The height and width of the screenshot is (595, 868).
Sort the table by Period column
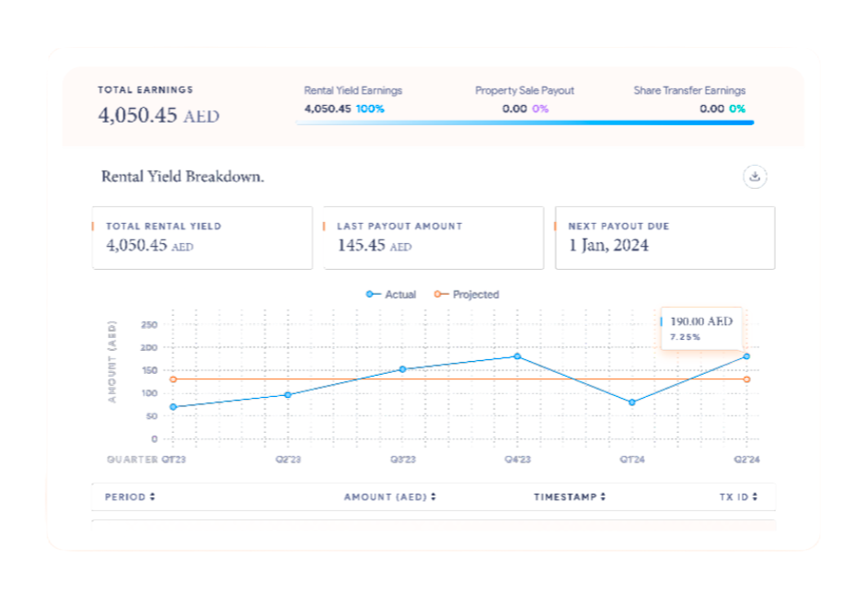tap(130, 497)
